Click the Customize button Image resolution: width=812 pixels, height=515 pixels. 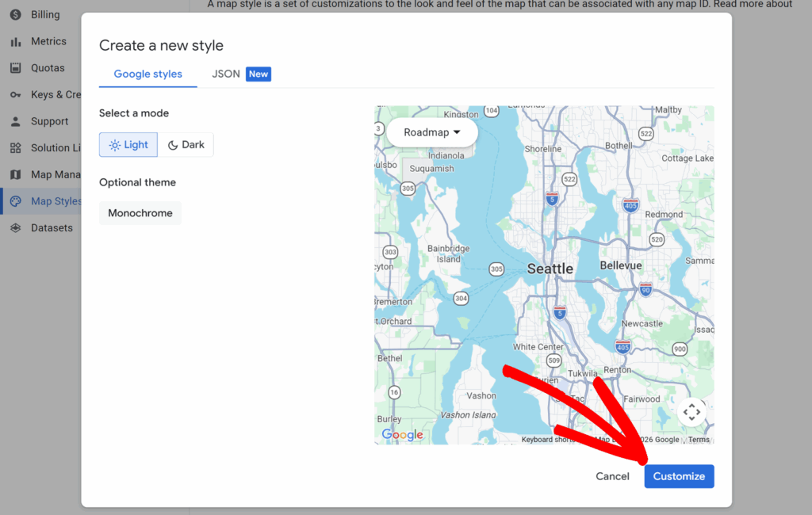coord(679,476)
